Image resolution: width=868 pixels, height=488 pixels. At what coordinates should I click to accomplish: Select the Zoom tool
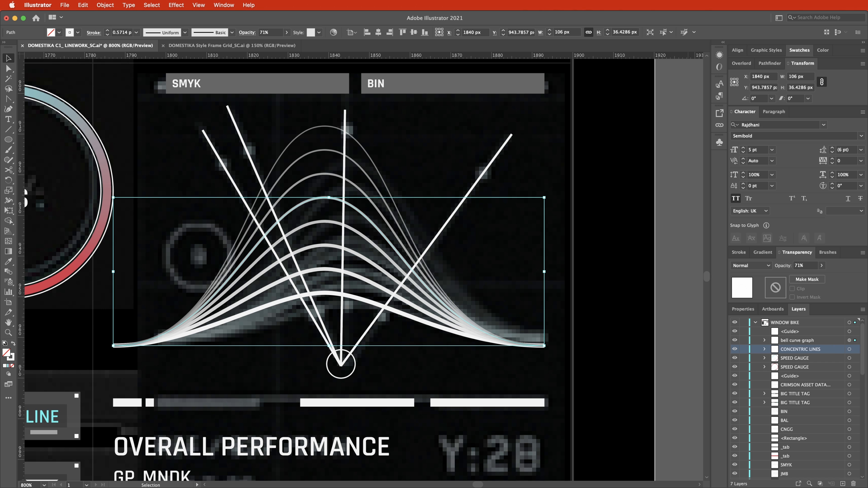point(8,333)
